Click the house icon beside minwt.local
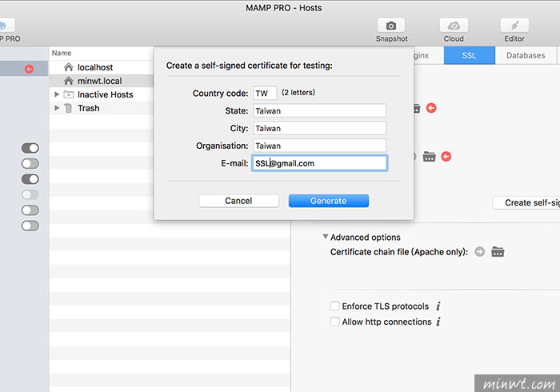Viewport: 560px width, 392px height. (x=69, y=81)
